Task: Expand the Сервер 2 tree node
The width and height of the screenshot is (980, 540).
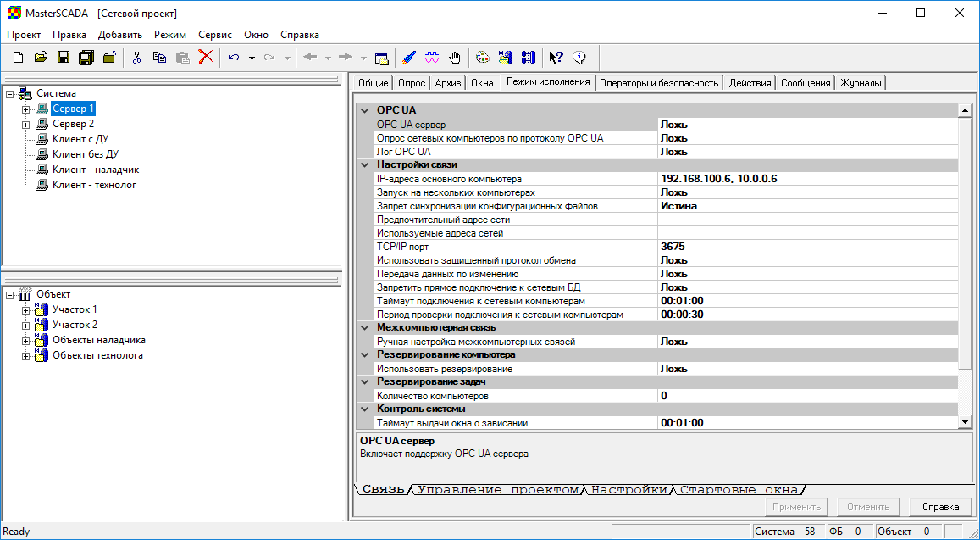Action: pyautogui.click(x=25, y=125)
